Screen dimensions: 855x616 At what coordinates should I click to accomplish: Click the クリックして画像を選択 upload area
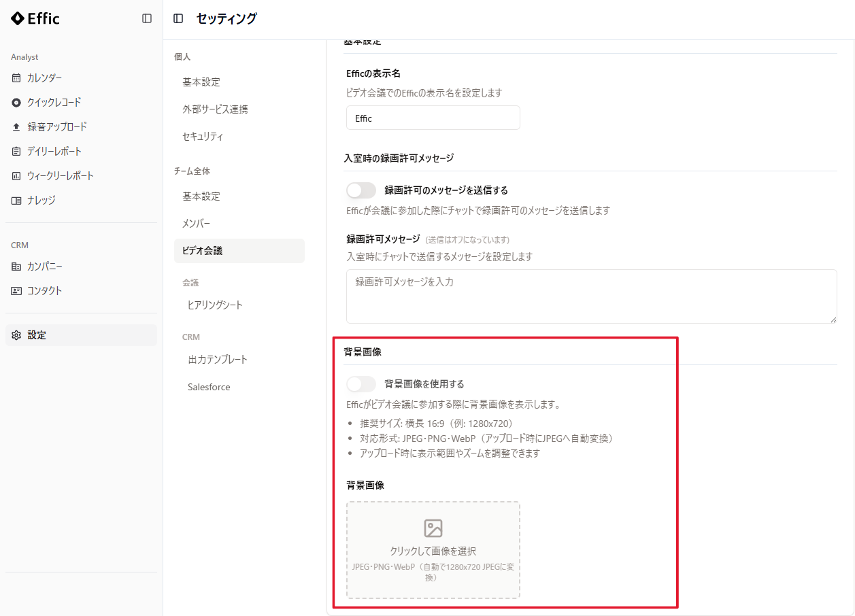(x=433, y=550)
